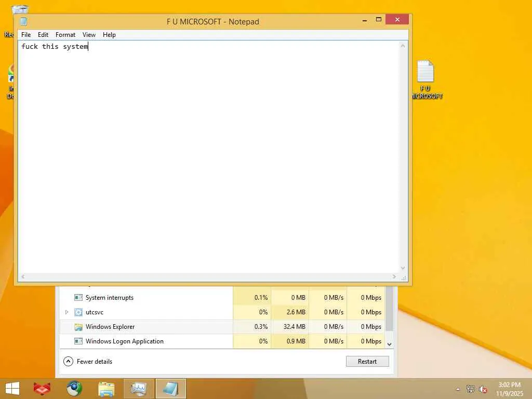Click the Restart button in Task Manager
532x399 pixels.
pos(367,362)
